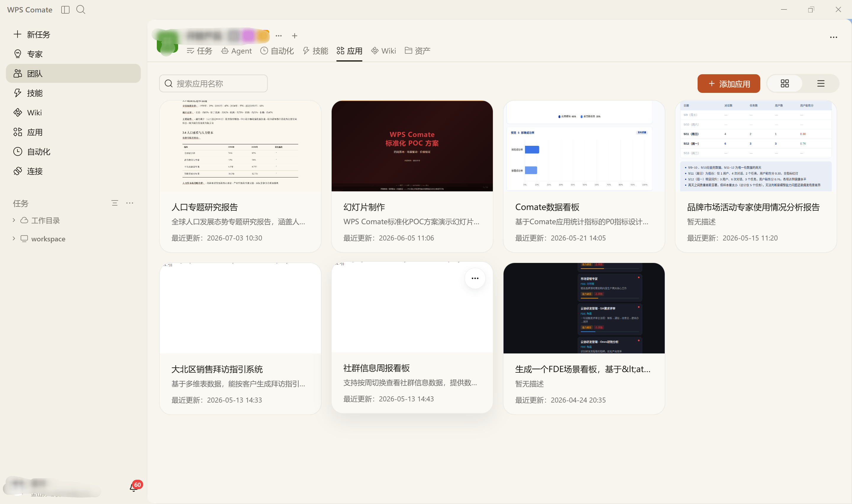Select the 应用 tab
Image resolution: width=852 pixels, height=504 pixels.
point(349,51)
